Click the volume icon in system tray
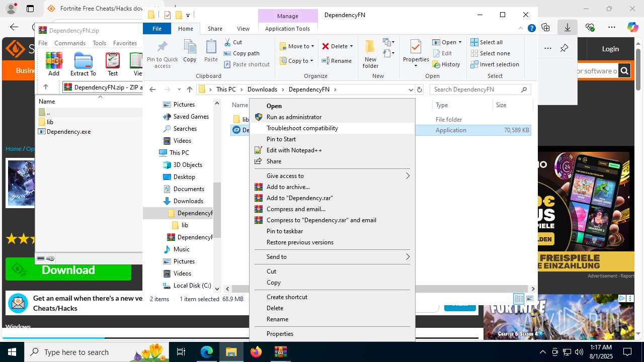This screenshot has height=362, width=644. click(579, 352)
